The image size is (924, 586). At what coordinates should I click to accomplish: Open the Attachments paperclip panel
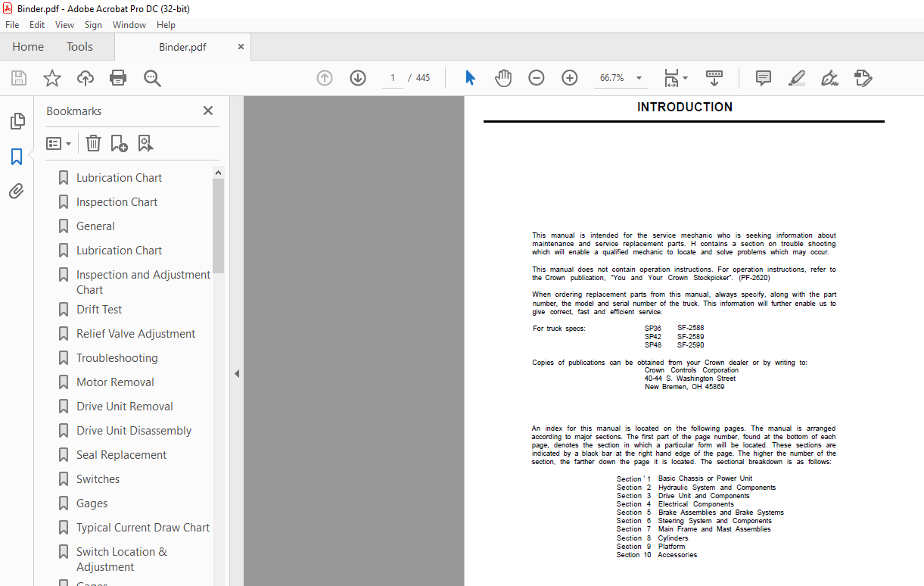pyautogui.click(x=17, y=192)
